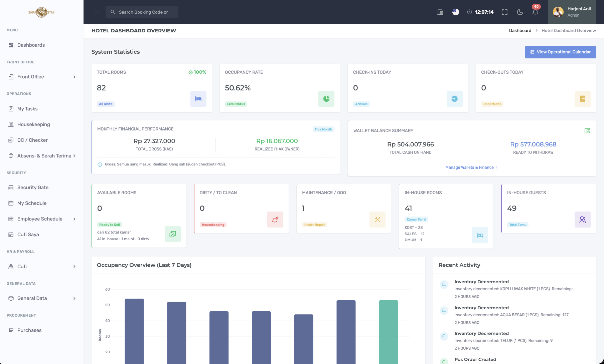This screenshot has height=364, width=604.
Task: Click the Kamar Terisi badge
Action: coord(416,220)
